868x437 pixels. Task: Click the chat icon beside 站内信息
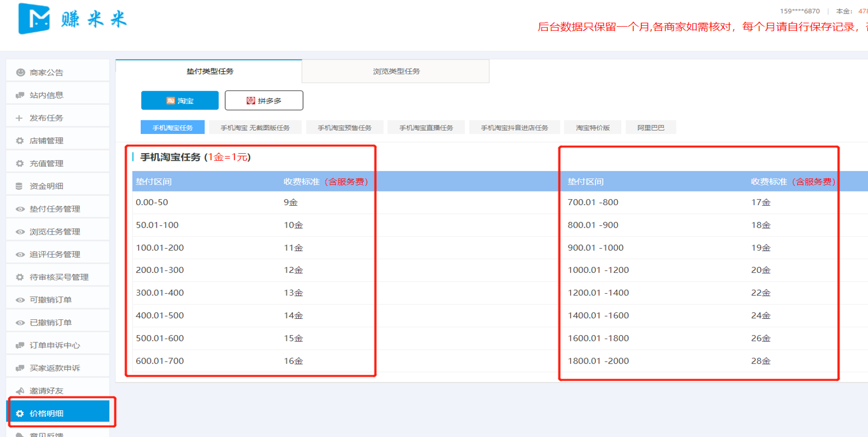(x=20, y=95)
